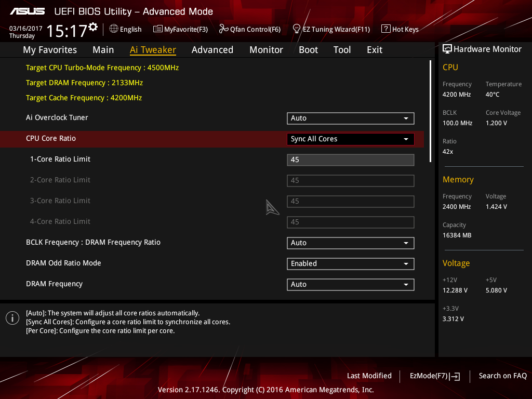This screenshot has width=532, height=399.
Task: Open the DRAM Odd Ratio Mode dropdown
Action: [351, 263]
